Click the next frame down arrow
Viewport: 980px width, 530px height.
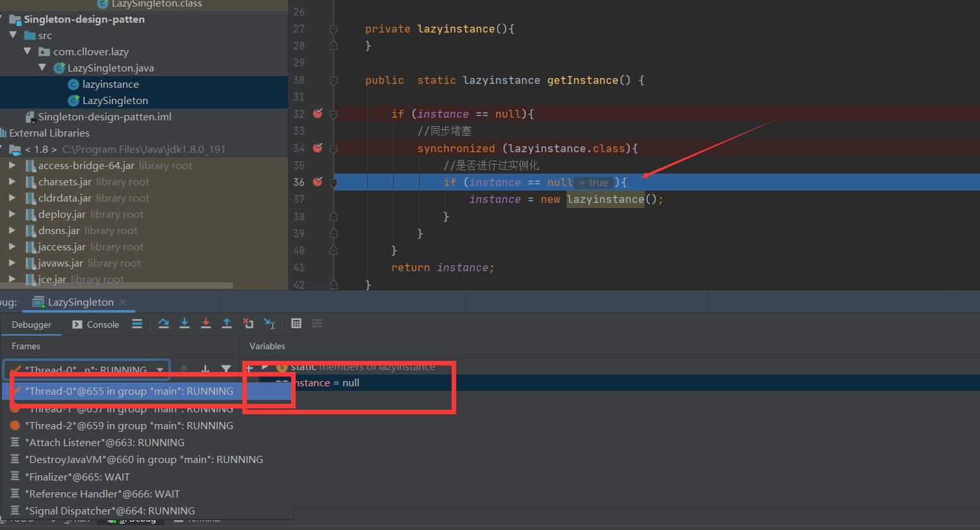tap(205, 369)
